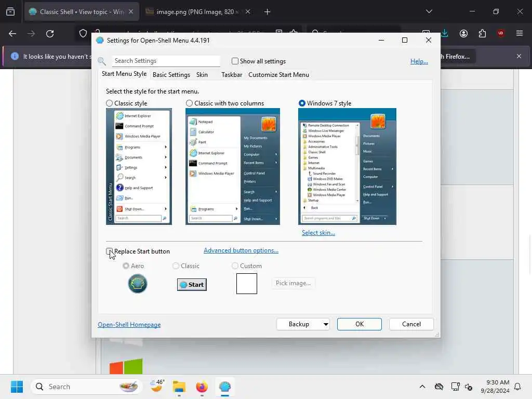This screenshot has height=399, width=532.
Task: Reload the Firefox page
Action: pos(50,34)
